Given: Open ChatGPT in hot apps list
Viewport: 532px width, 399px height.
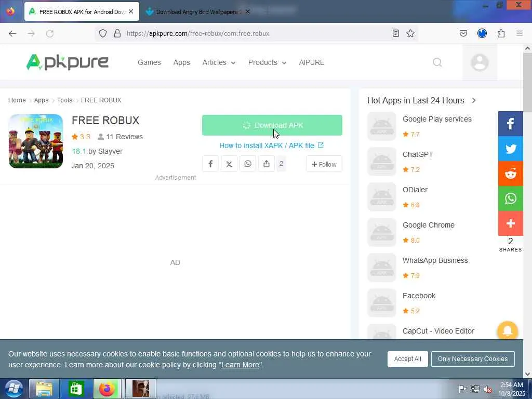Looking at the screenshot, I should click(418, 154).
